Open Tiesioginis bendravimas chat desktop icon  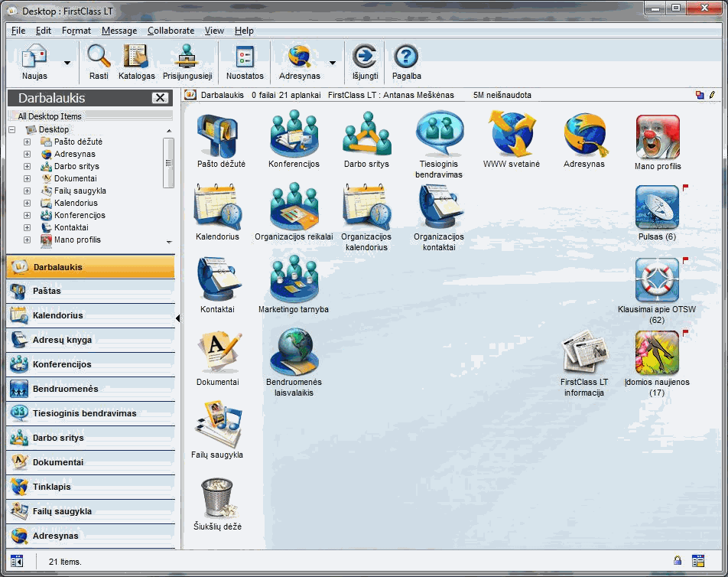(439, 134)
